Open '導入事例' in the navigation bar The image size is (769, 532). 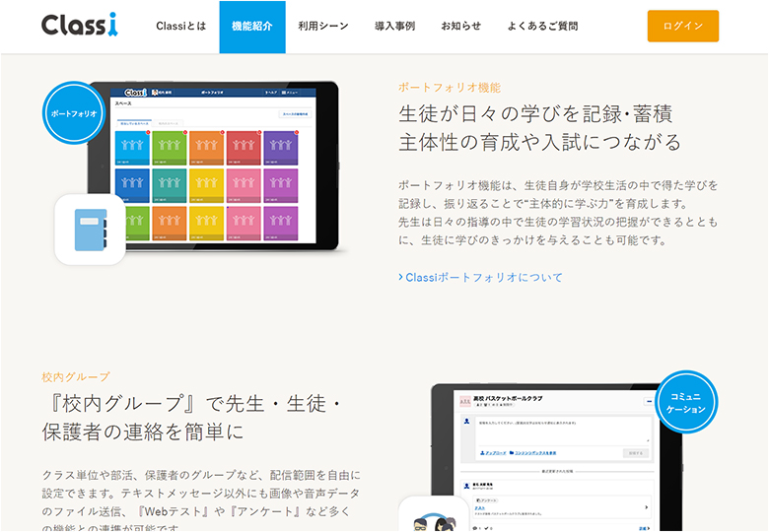tap(394, 27)
